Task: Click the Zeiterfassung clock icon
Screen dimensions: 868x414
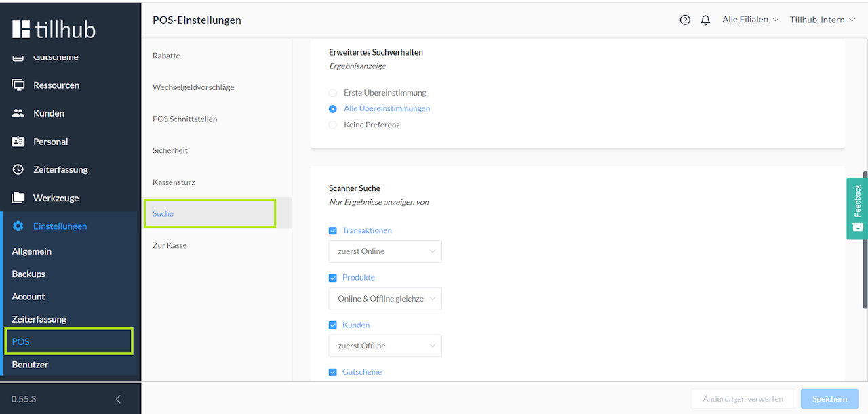Action: pyautogui.click(x=18, y=169)
